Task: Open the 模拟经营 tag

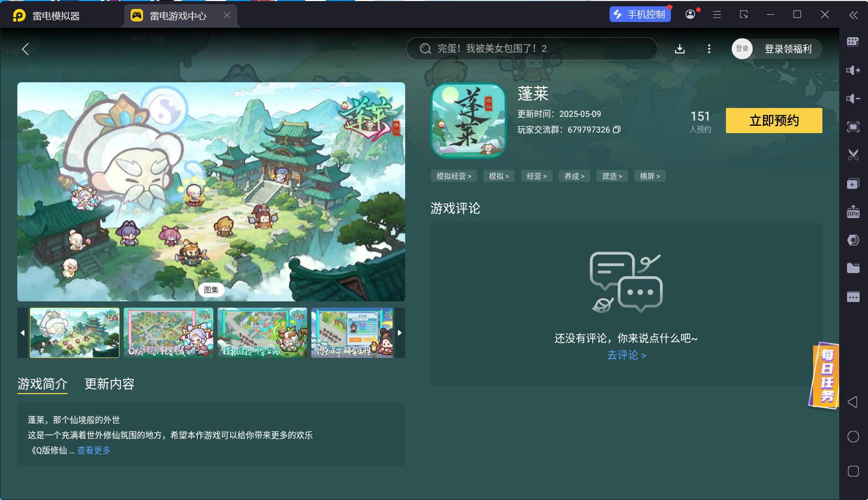Action: [454, 176]
